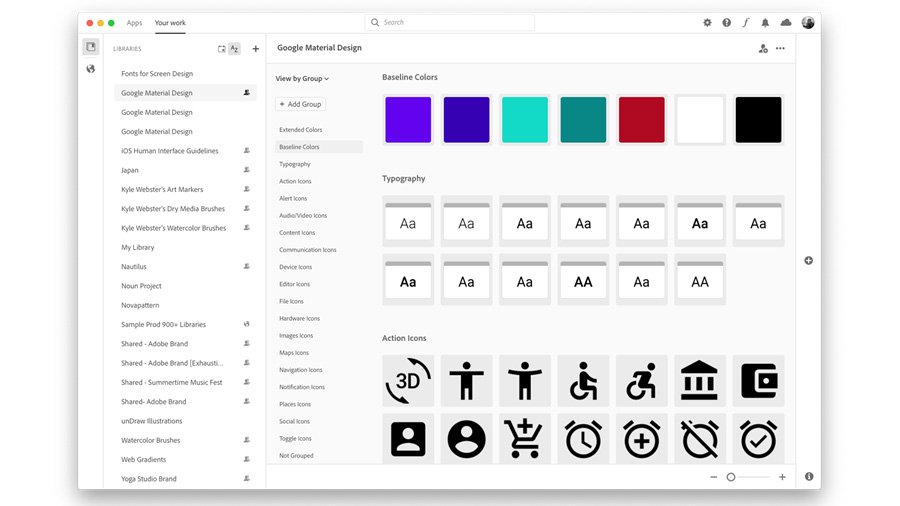Jump to Not Grouped section
The image size is (900, 506).
(x=296, y=456)
